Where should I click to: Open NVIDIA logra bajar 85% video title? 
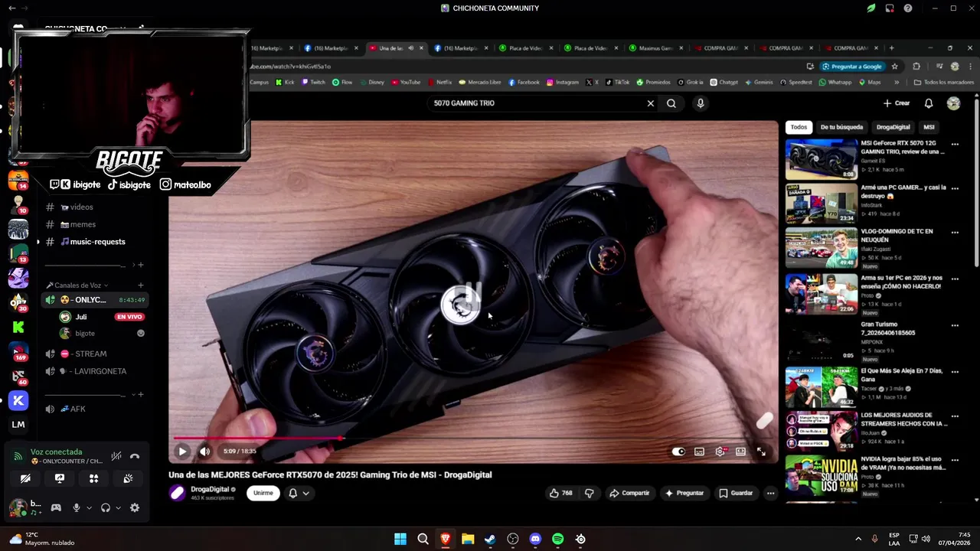pos(904,463)
